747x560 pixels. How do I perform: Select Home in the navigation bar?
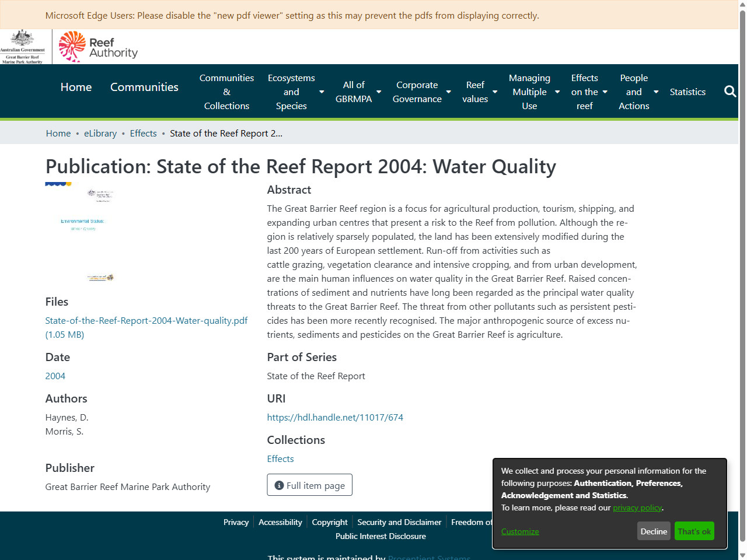click(x=76, y=87)
